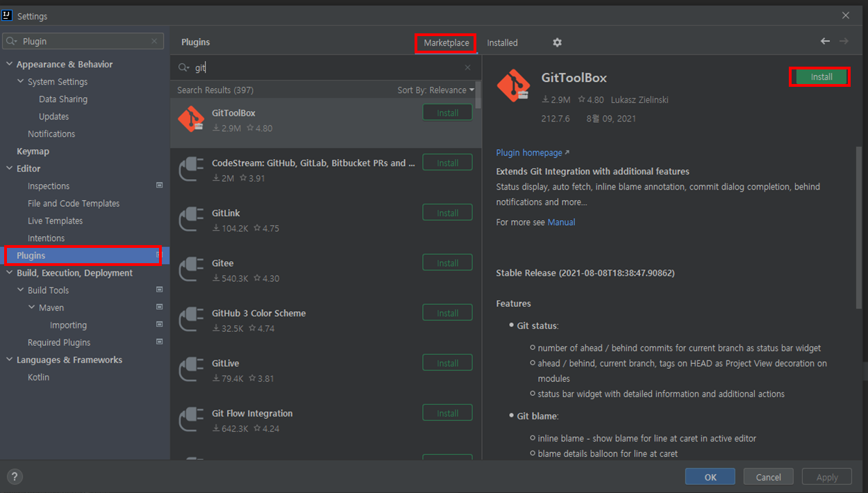Click the project-level icon beside Importing
Screen dimensions: 868x493
coord(159,324)
